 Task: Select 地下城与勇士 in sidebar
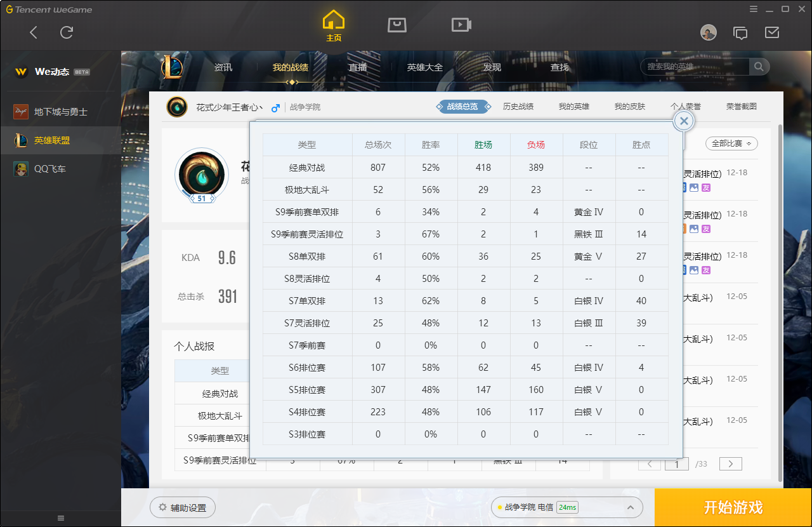click(x=60, y=112)
